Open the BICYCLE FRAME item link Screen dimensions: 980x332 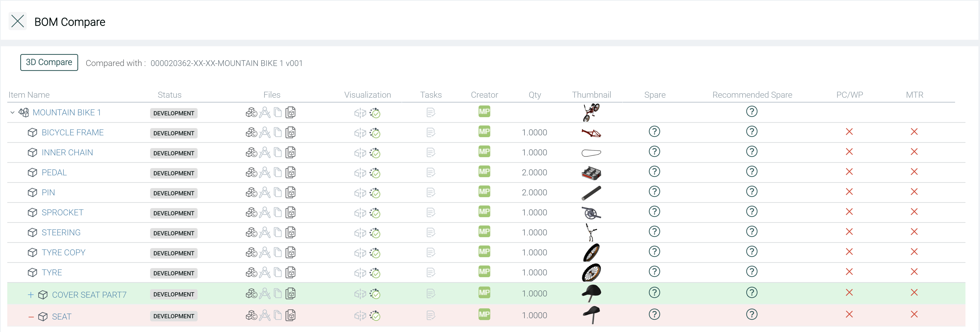(73, 132)
